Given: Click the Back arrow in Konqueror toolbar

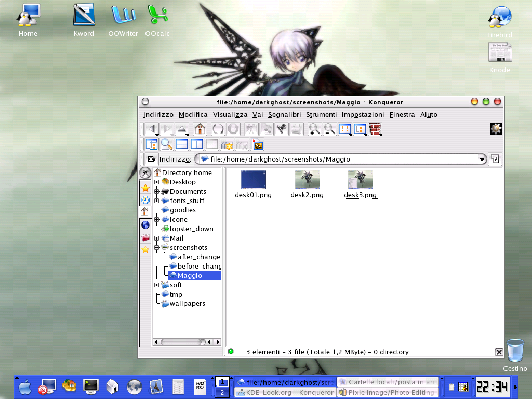Looking at the screenshot, I should coord(151,129).
